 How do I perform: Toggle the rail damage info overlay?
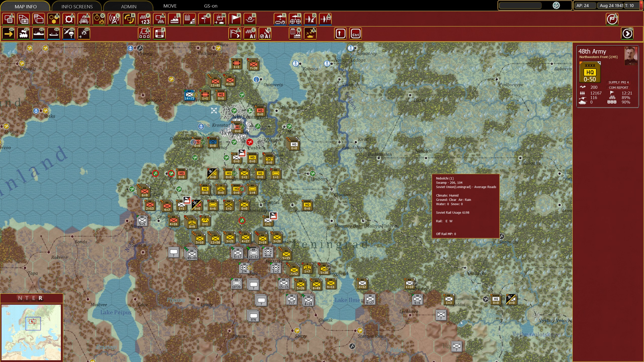click(84, 19)
